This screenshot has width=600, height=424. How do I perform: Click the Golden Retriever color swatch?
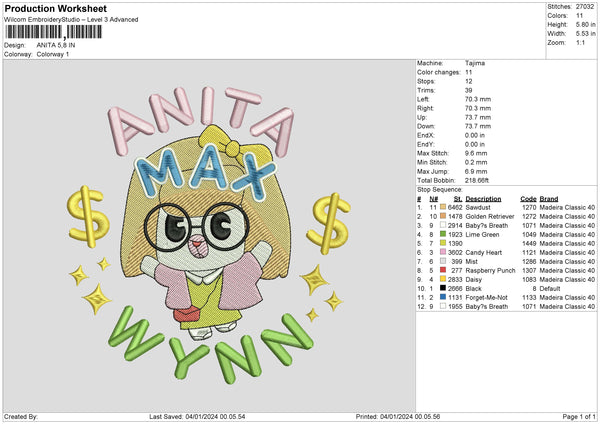tap(443, 216)
